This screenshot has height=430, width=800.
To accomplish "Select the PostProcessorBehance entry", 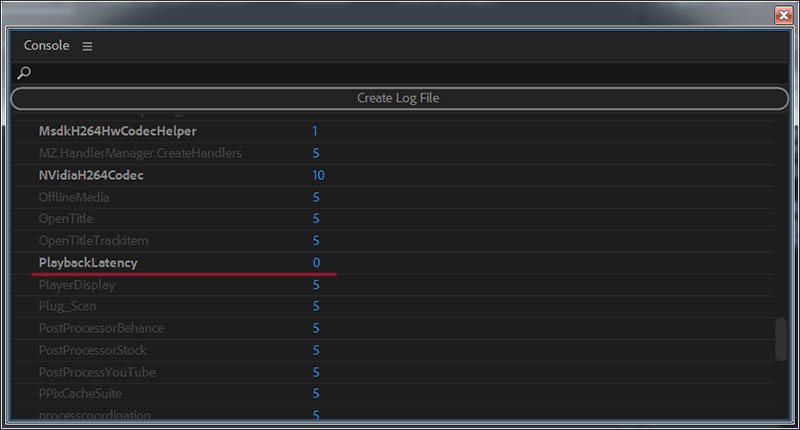I will click(102, 328).
